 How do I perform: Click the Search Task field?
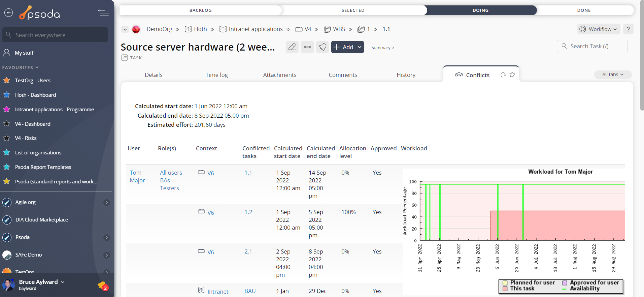[x=592, y=46]
